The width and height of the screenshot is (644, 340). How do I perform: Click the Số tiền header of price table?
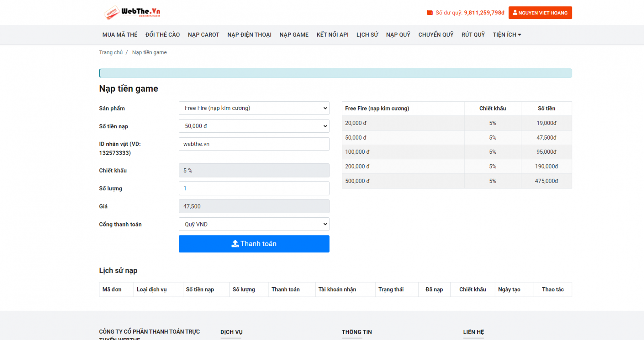pyautogui.click(x=546, y=109)
